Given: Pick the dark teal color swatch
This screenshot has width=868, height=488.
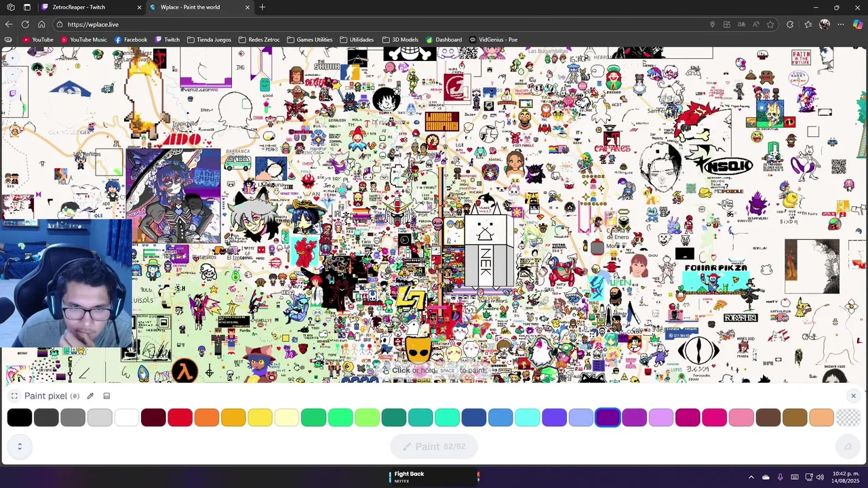Looking at the screenshot, I should pyautogui.click(x=394, y=418).
